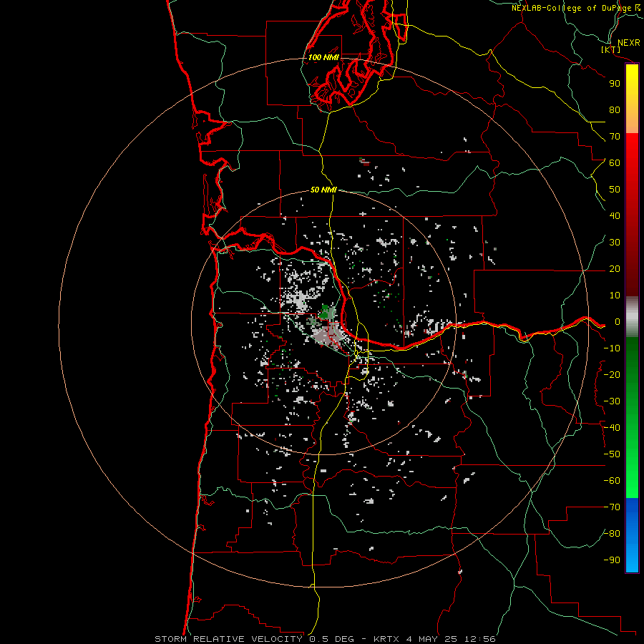This screenshot has width=644, height=644.
Task: Click the bright green segment of color bar
Action: (x=632, y=472)
